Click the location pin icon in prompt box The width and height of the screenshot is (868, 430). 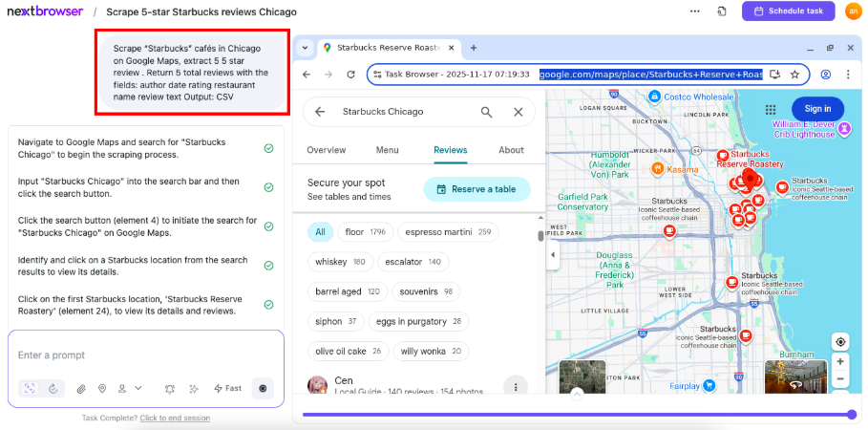(102, 389)
